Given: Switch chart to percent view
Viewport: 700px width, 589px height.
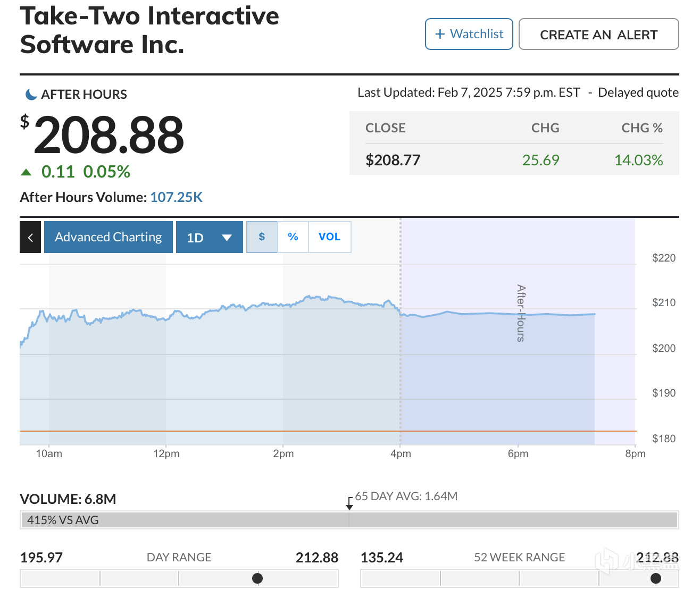Looking at the screenshot, I should click(293, 237).
